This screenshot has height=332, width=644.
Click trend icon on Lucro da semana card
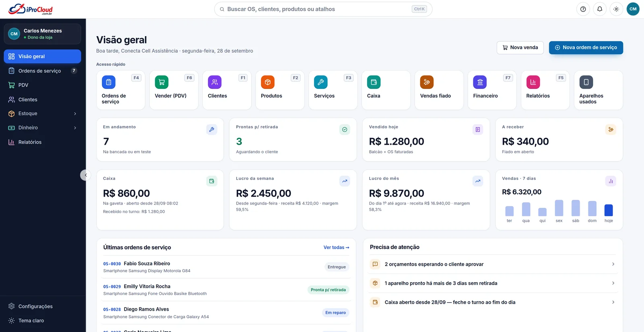tap(345, 181)
